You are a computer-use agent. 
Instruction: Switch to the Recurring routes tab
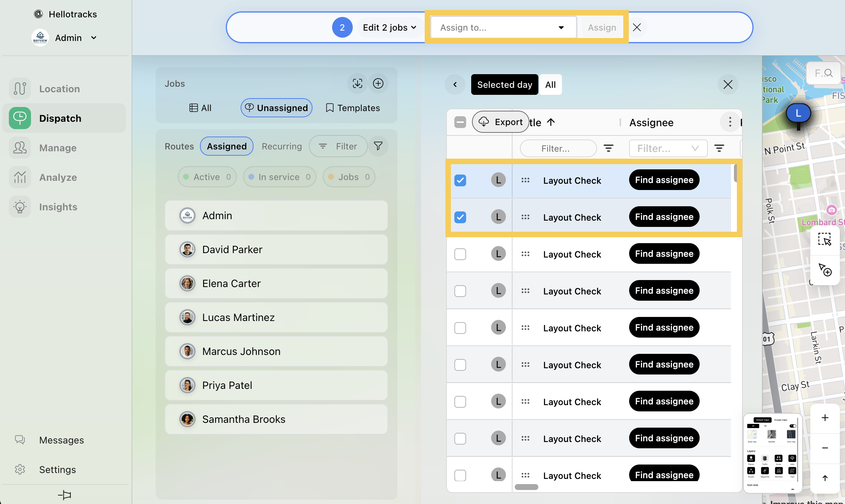[282, 146]
